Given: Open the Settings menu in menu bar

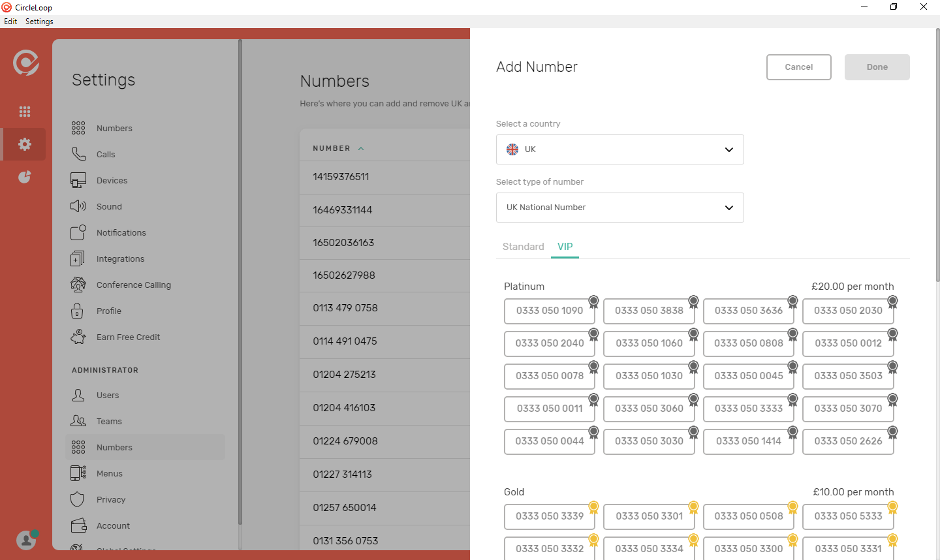Looking at the screenshot, I should tap(39, 22).
